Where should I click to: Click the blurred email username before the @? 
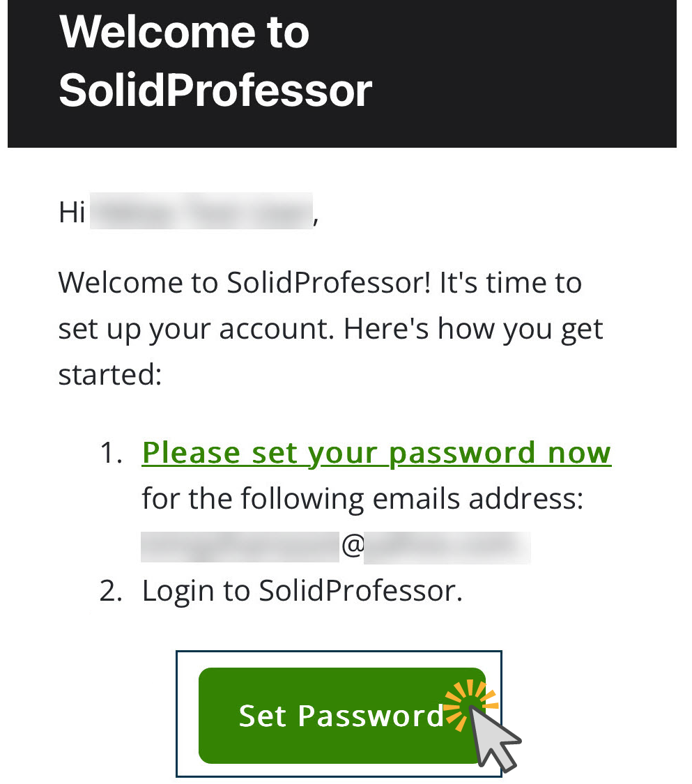[240, 546]
